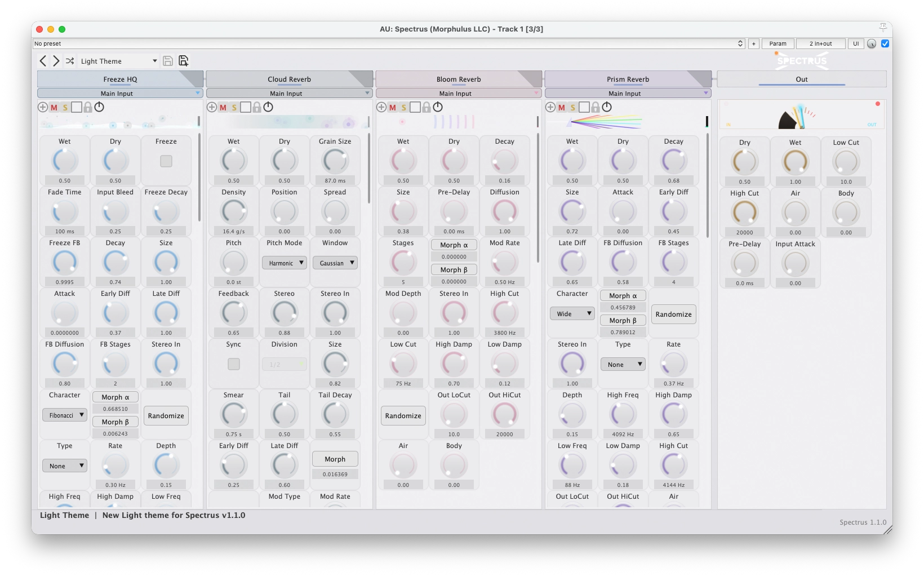The width and height of the screenshot is (924, 576).
Task: Click the Param button
Action: click(778, 43)
